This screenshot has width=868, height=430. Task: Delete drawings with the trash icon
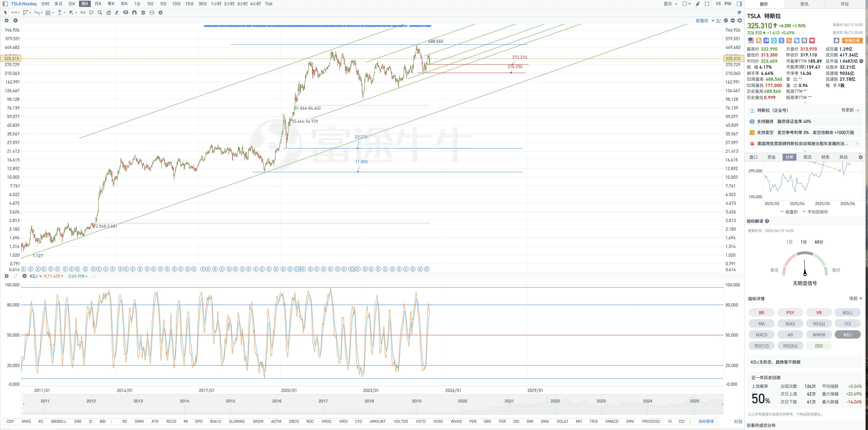click(x=143, y=12)
